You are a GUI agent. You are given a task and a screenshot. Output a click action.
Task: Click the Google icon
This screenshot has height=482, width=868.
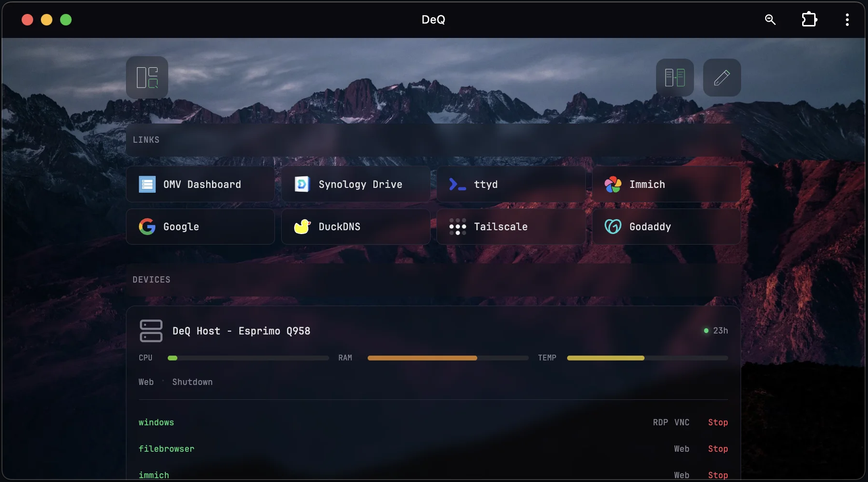[147, 226]
